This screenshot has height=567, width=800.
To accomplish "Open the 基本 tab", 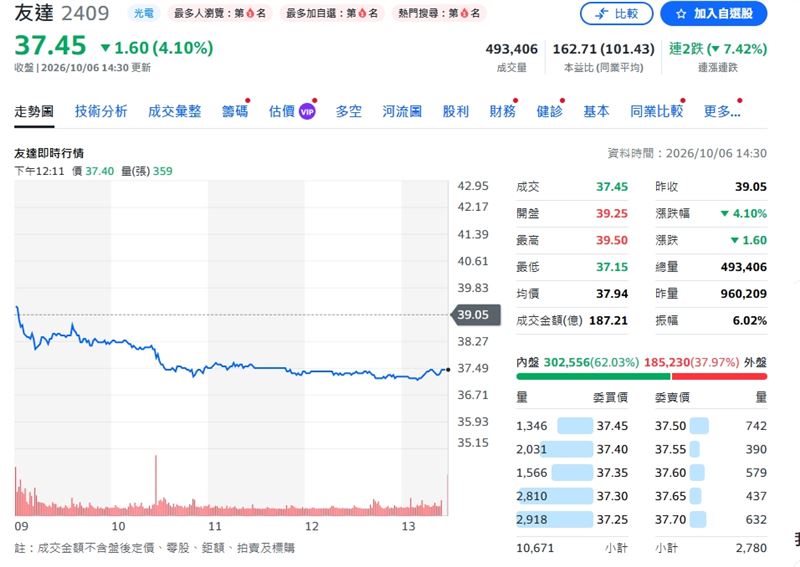I will [596, 111].
